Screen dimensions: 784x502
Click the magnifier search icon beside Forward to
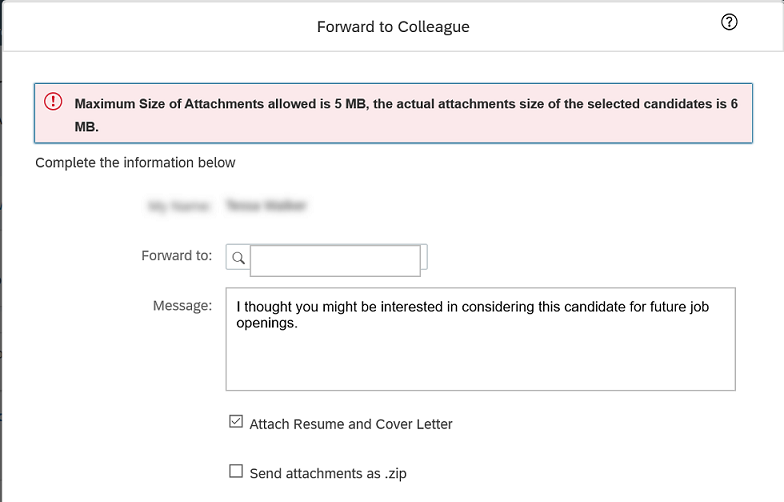[x=238, y=258]
